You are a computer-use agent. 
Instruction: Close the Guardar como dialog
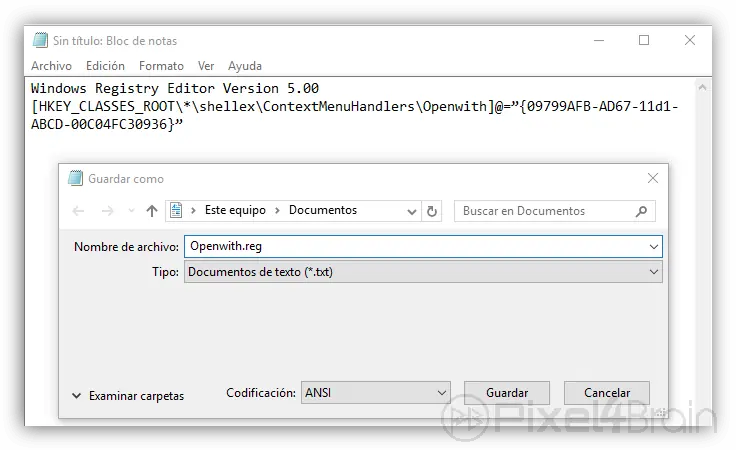pyautogui.click(x=653, y=178)
